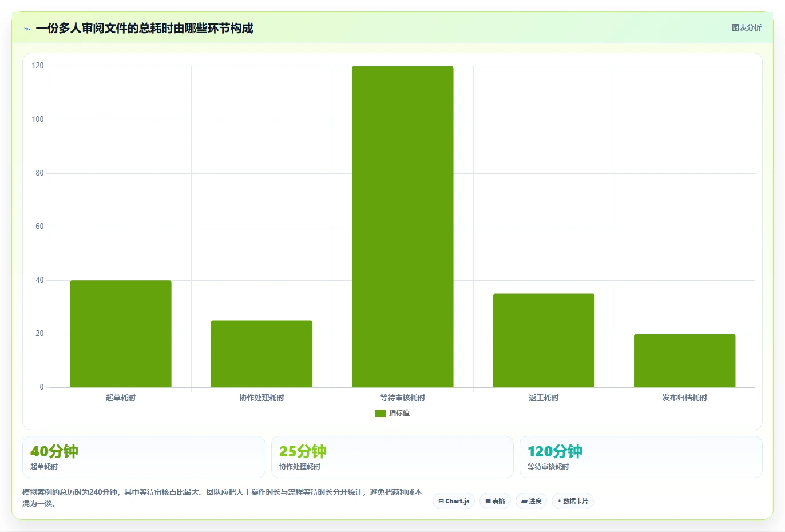This screenshot has height=532, width=785.
Task: Click the 等待审核耗时 axis label
Action: click(403, 398)
